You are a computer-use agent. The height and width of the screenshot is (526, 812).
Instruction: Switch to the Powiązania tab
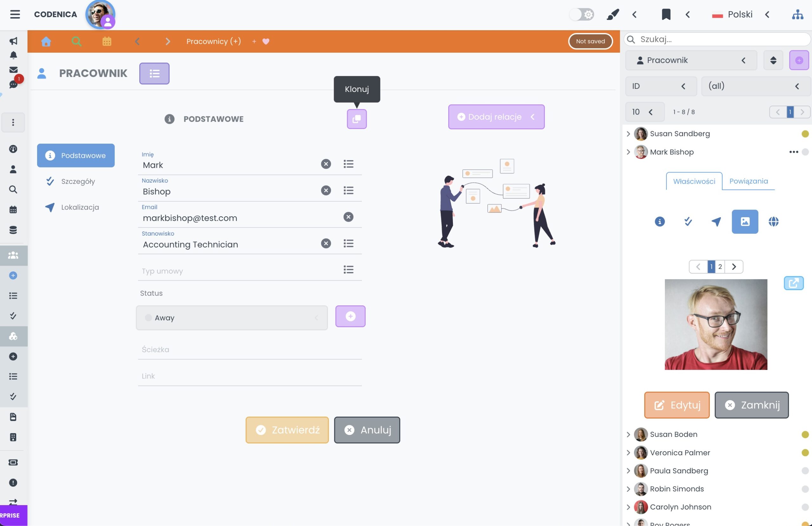tap(748, 181)
